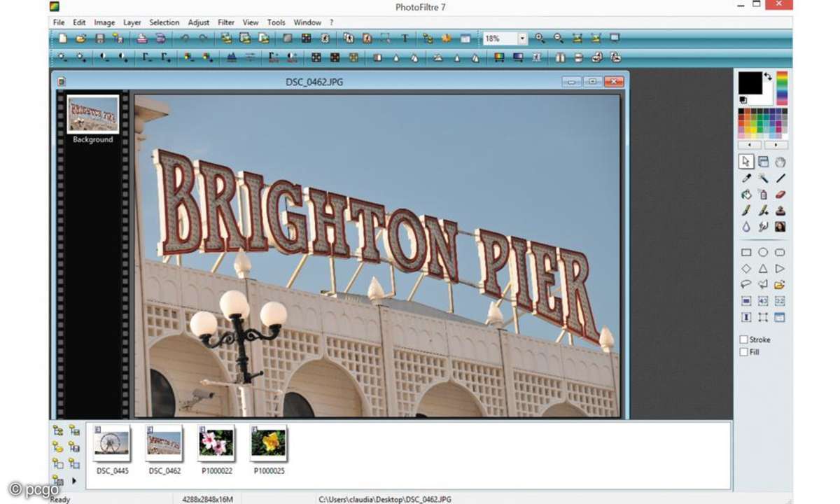
Task: Open the P1000025 yellow flower thumbnail
Action: click(x=269, y=442)
